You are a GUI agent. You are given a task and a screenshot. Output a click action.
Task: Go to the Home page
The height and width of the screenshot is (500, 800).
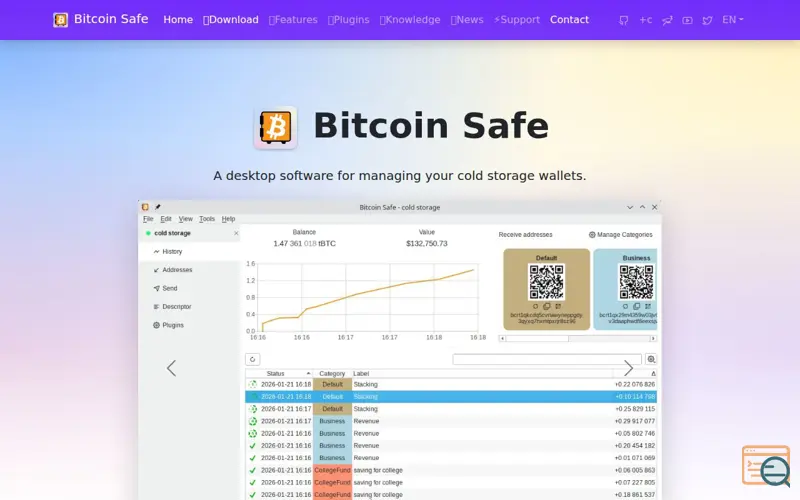[178, 20]
